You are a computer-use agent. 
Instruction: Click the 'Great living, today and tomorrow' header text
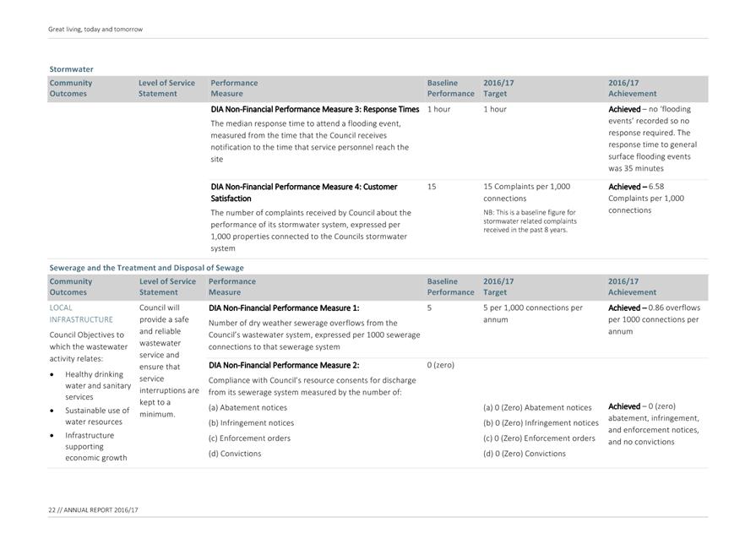[95, 30]
